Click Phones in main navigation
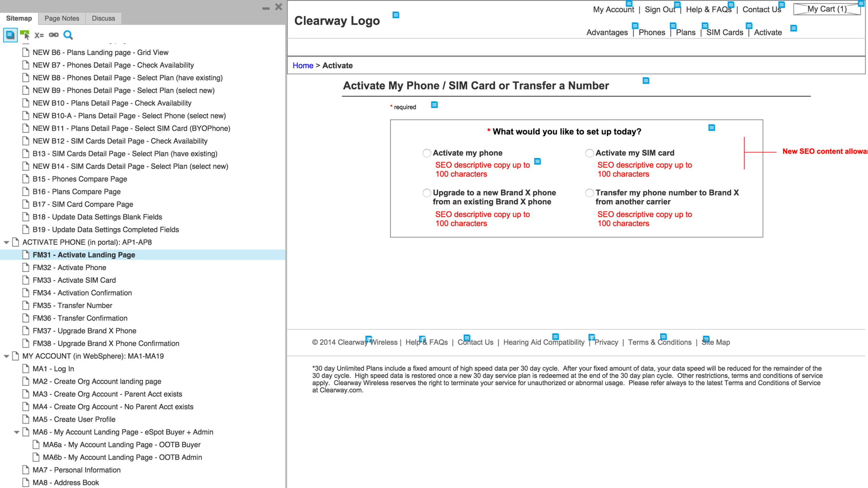The height and width of the screenshot is (488, 868). point(652,32)
